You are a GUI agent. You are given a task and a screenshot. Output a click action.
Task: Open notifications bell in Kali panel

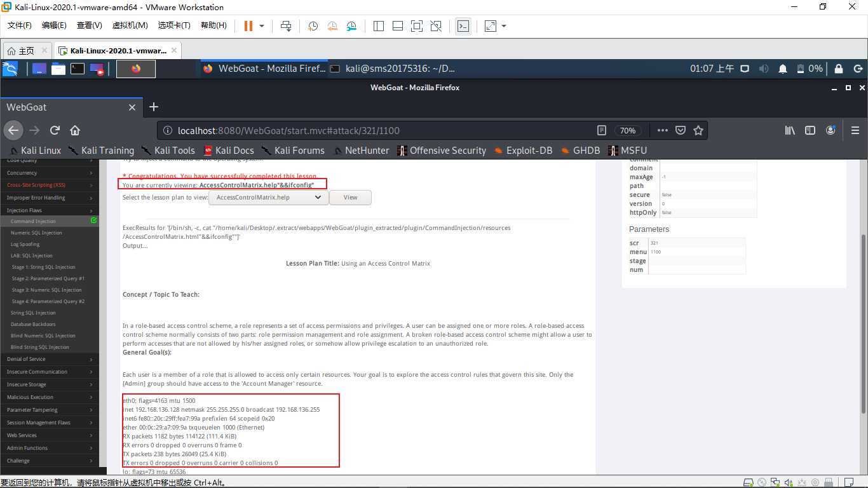click(x=783, y=69)
